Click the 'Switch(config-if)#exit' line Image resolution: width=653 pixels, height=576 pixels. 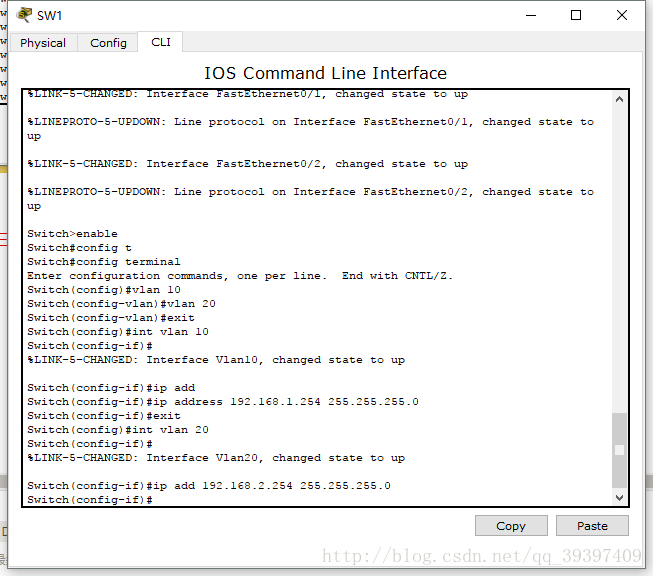point(104,416)
